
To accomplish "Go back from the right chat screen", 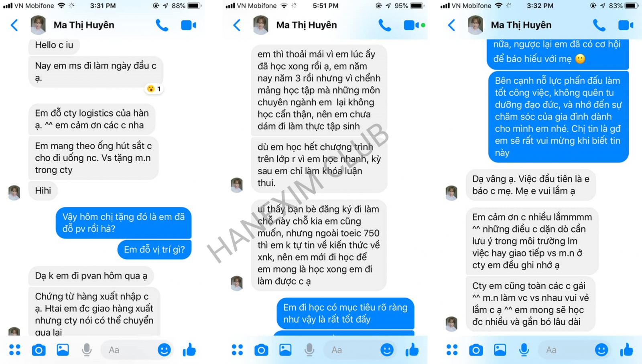I will coord(452,25).
